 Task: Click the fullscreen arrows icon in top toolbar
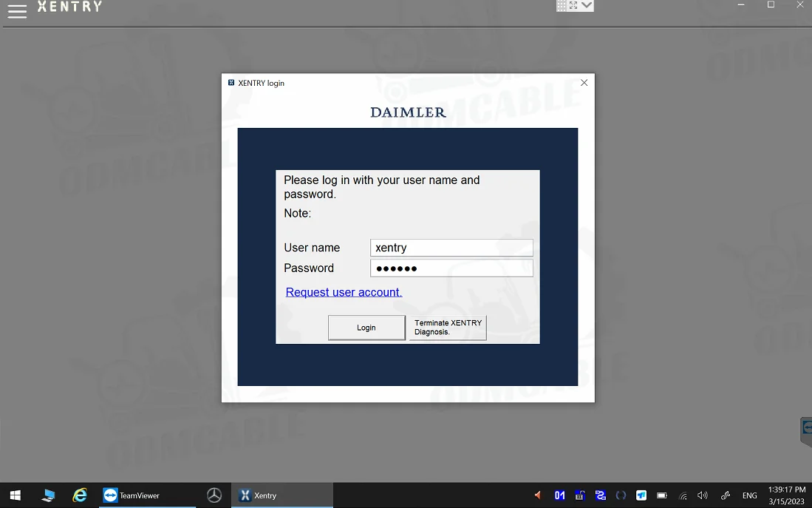(573, 5)
